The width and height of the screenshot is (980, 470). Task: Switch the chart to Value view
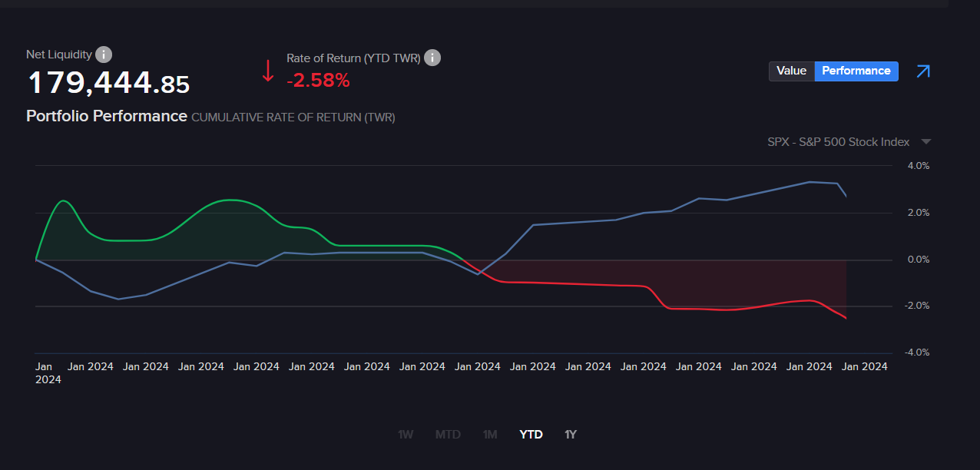[791, 71]
